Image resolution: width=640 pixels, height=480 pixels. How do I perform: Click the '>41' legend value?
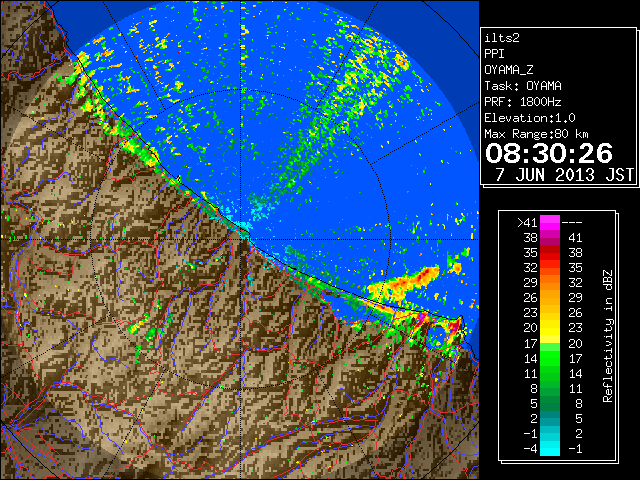(527, 222)
